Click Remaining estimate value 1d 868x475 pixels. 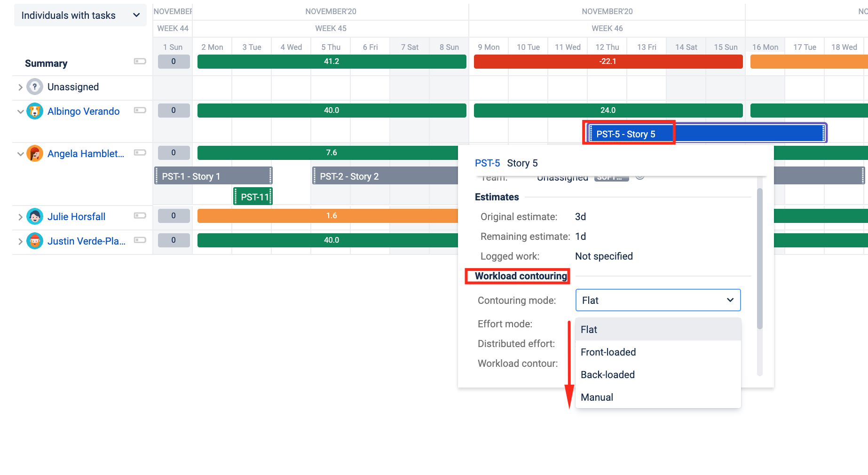tap(580, 237)
